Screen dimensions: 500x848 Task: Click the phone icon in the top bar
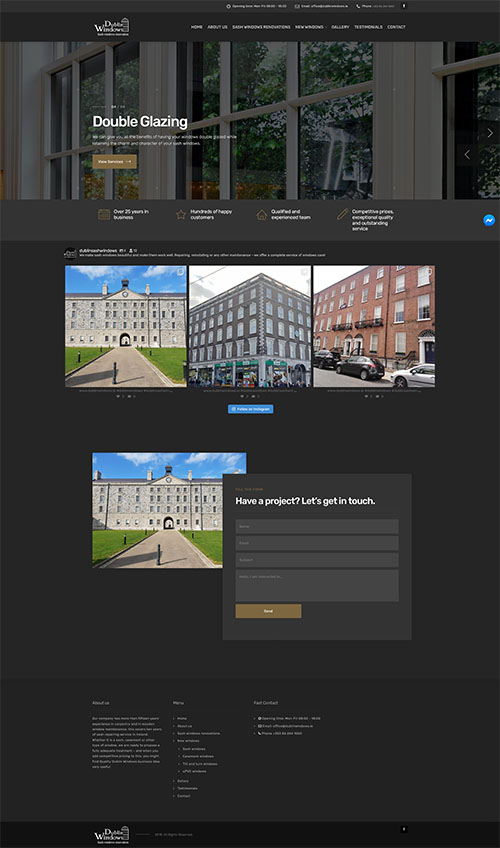click(x=358, y=6)
